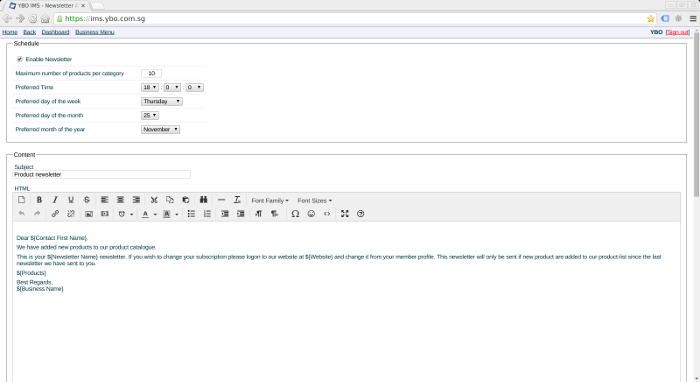The width and height of the screenshot is (700, 382).
Task: Open the Font Sizes menu
Action: pos(314,200)
